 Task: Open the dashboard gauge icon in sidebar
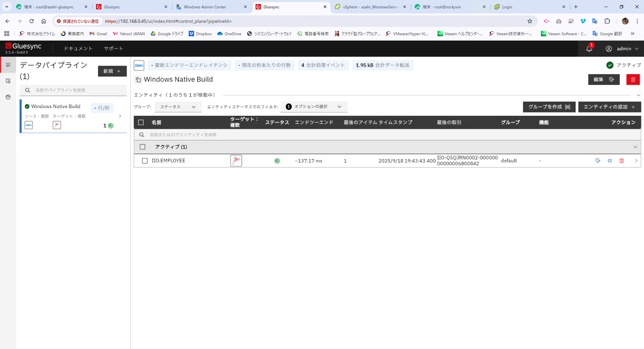8,97
